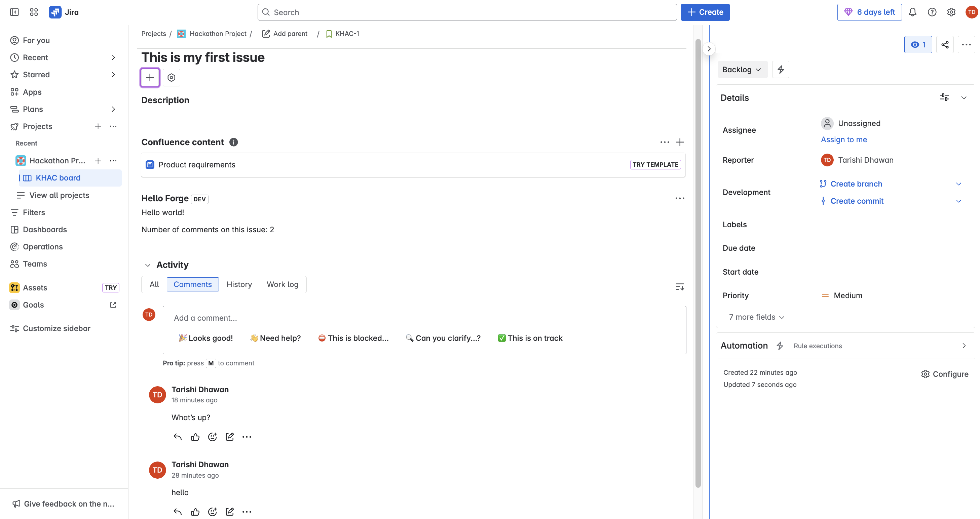Click the notifications bell icon
The width and height of the screenshot is (980, 519).
coord(912,12)
